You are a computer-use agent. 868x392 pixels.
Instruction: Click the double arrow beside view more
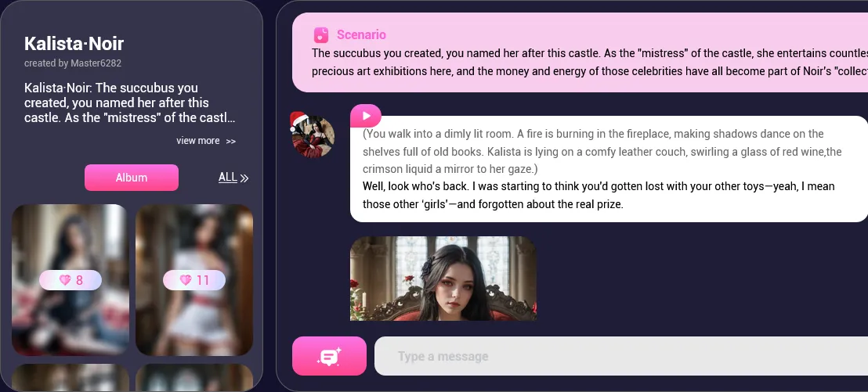click(x=231, y=142)
